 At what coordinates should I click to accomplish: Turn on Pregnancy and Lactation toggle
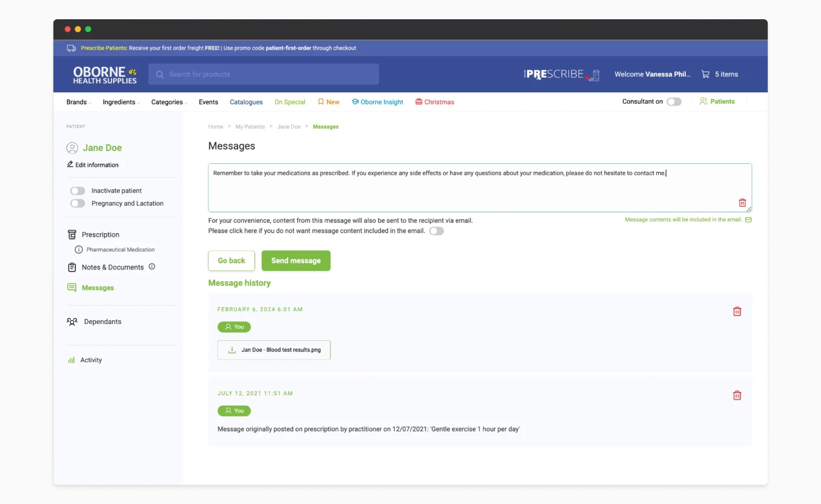click(x=77, y=203)
